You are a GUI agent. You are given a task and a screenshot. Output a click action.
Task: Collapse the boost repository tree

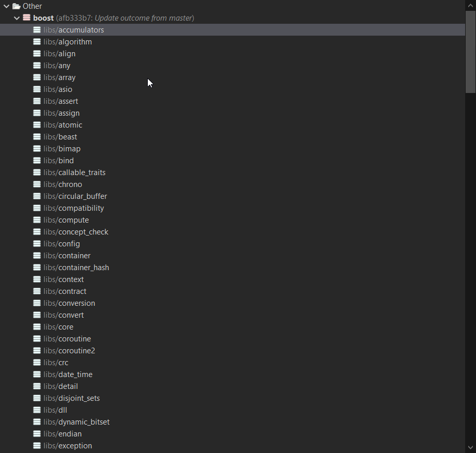coord(17,18)
